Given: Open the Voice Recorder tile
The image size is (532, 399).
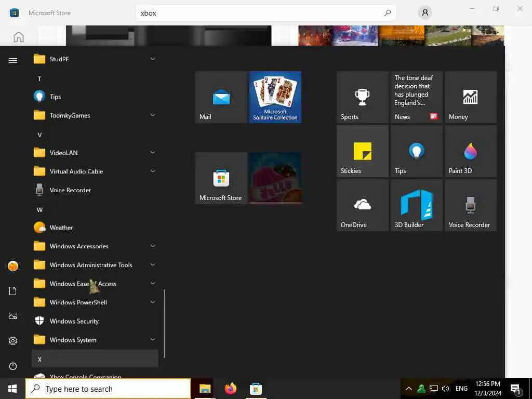Looking at the screenshot, I should pyautogui.click(x=470, y=205).
